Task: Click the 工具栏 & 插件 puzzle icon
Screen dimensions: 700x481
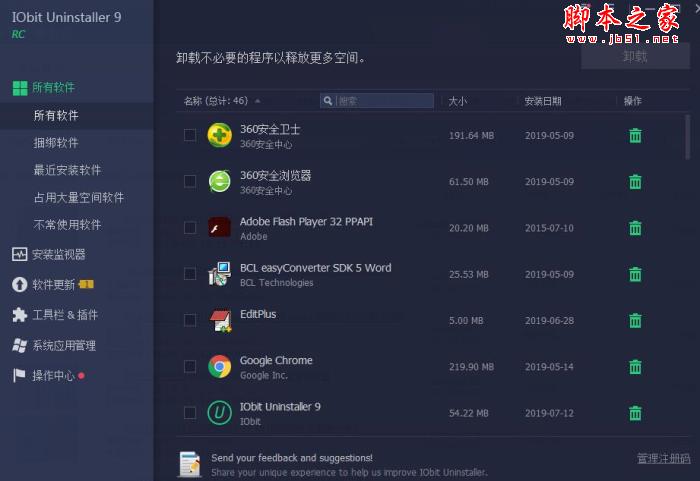Action: 19,315
